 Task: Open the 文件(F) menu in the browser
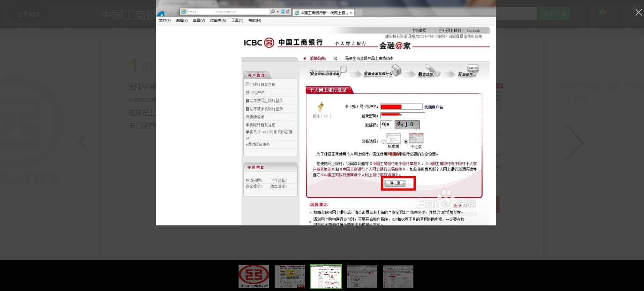coord(165,21)
